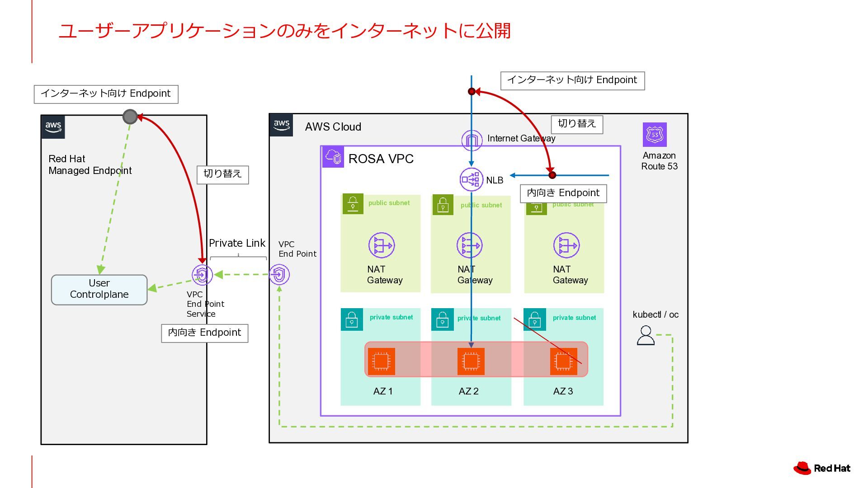
Task: Click the first public subnet lock icon
Action: 353,204
